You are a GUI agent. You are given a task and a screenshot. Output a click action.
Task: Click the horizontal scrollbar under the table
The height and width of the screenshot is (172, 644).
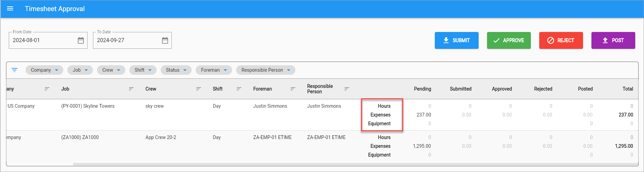coord(355,164)
